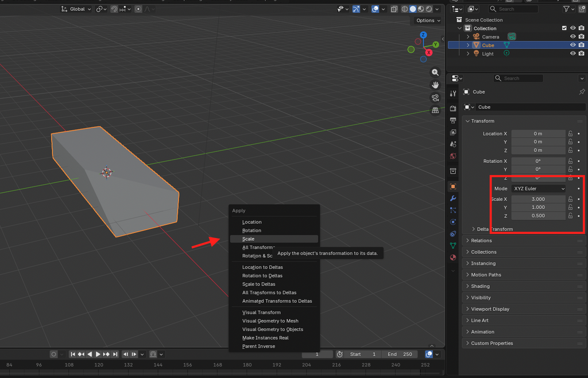
Task: Hide Camera with its eye icon
Action: (x=572, y=36)
